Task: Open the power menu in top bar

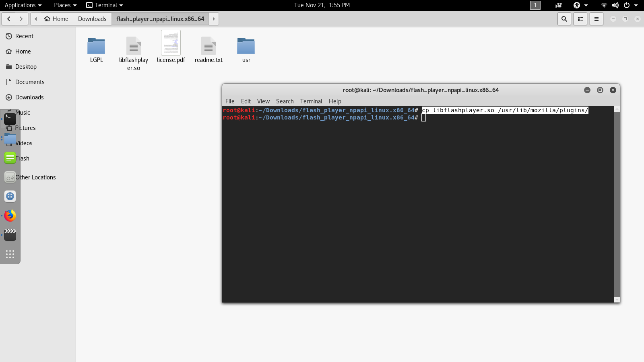Action: click(630, 5)
